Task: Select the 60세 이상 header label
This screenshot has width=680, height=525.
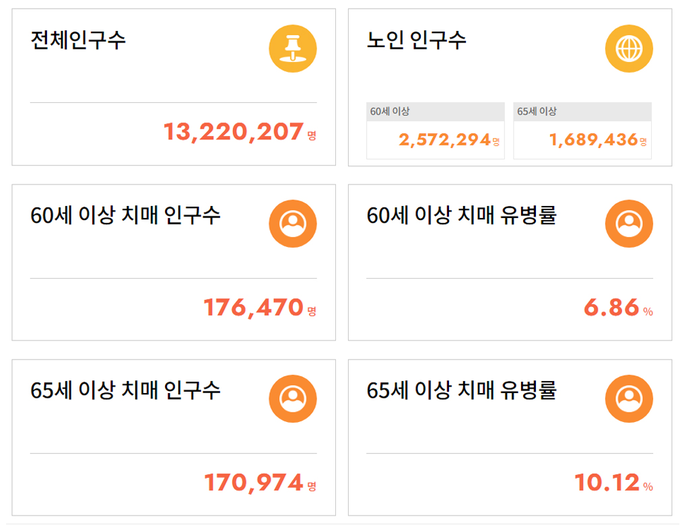Action: click(389, 111)
